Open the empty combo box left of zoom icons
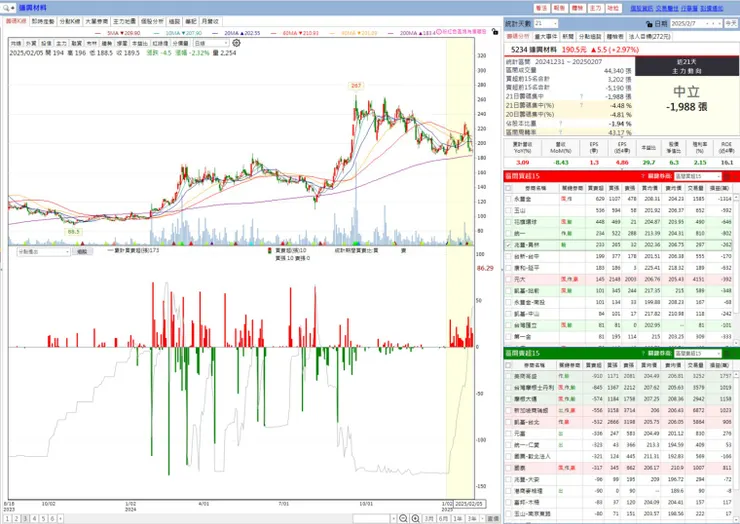Image resolution: width=740 pixels, height=524 pixels. tap(375, 518)
